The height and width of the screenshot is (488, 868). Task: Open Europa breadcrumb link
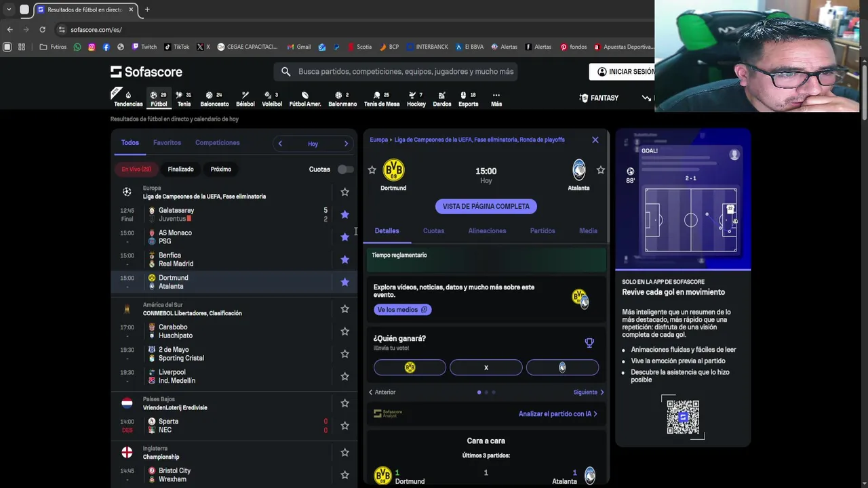378,140
